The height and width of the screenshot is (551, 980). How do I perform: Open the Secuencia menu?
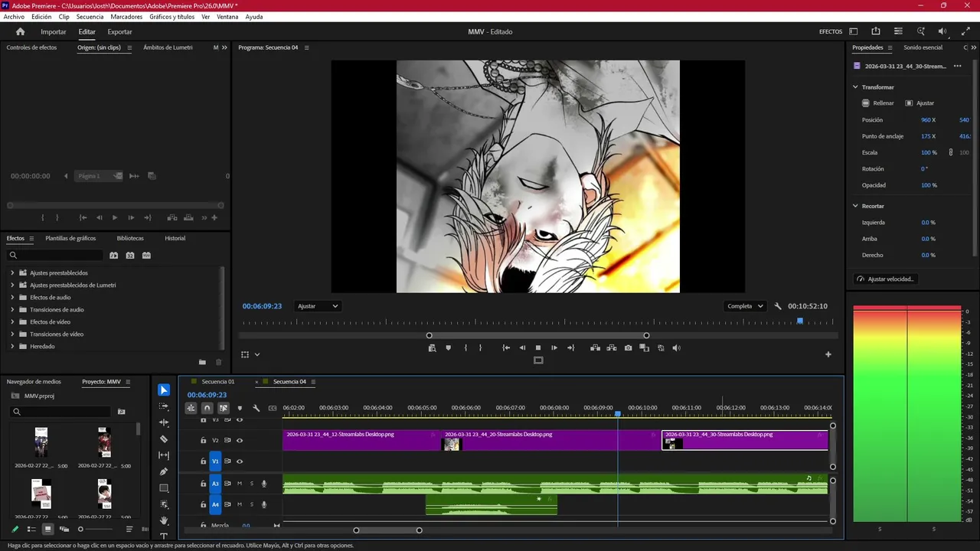(90, 17)
